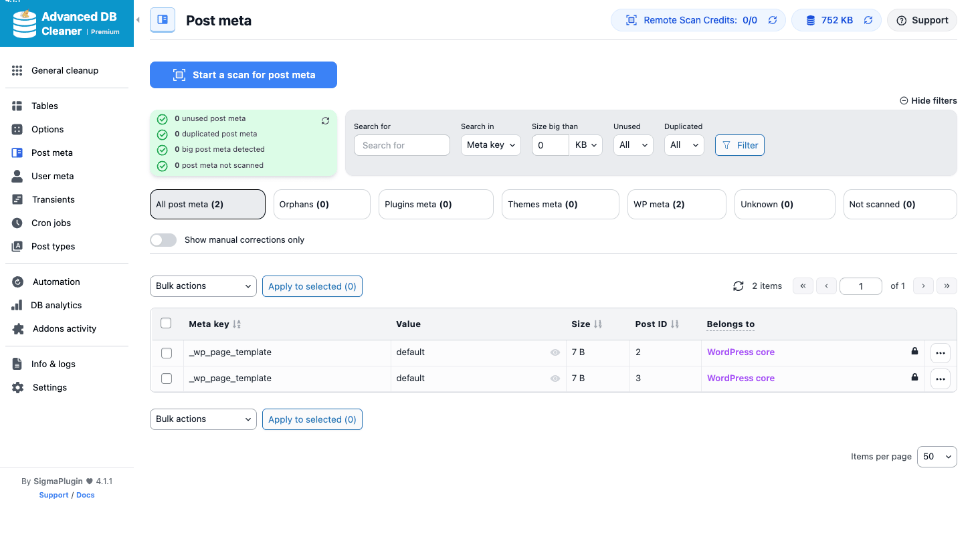
Task: Refresh the 752 KB database size
Action: pos(868,20)
